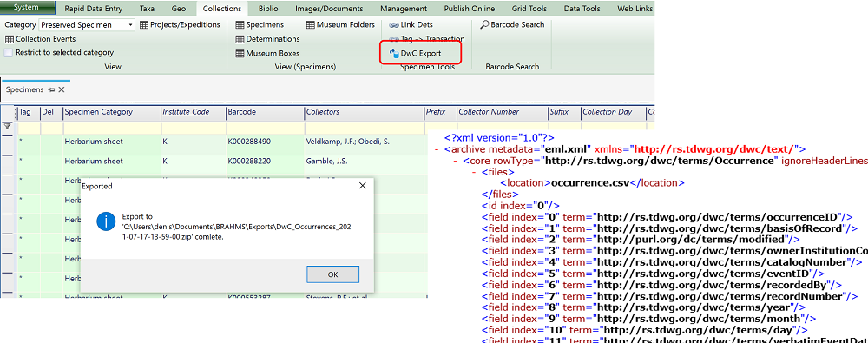Click the Specimen Category filter cell

[111, 129]
